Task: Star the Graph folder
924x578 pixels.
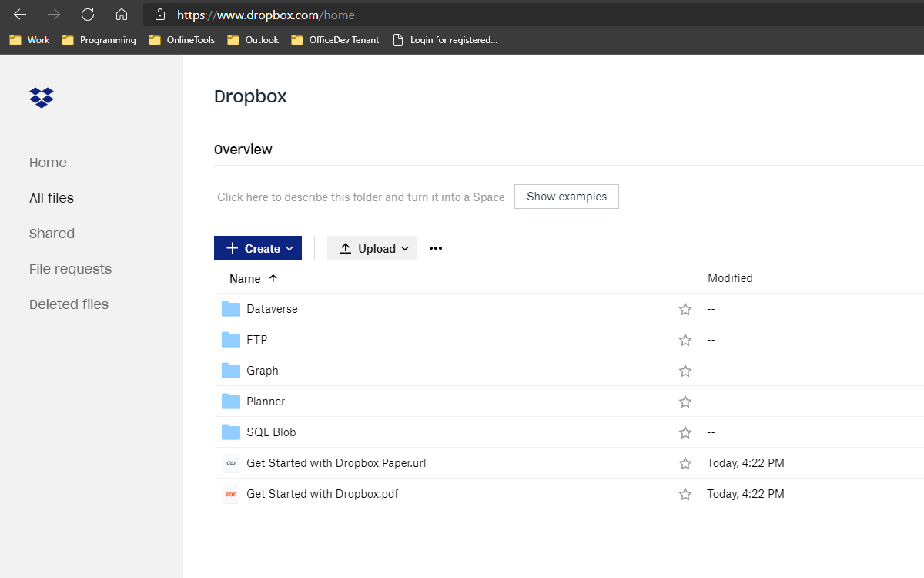Action: pyautogui.click(x=685, y=371)
